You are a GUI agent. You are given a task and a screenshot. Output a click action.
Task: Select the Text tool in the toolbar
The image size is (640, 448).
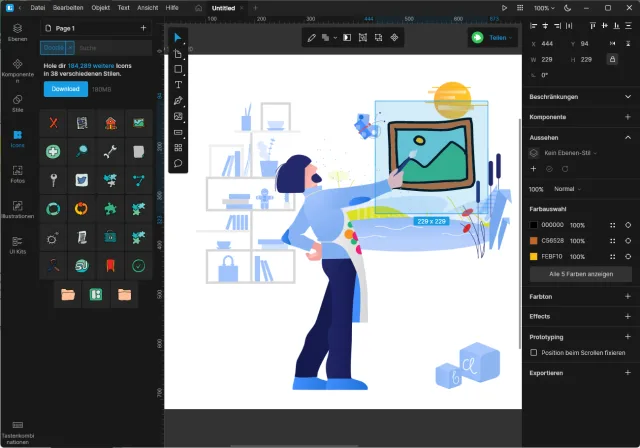[178, 85]
